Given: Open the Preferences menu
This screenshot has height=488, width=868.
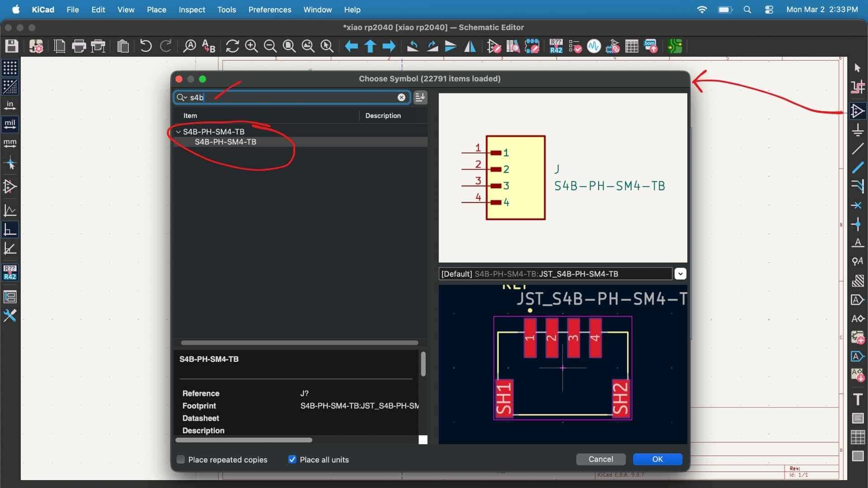Looking at the screenshot, I should coord(269,9).
